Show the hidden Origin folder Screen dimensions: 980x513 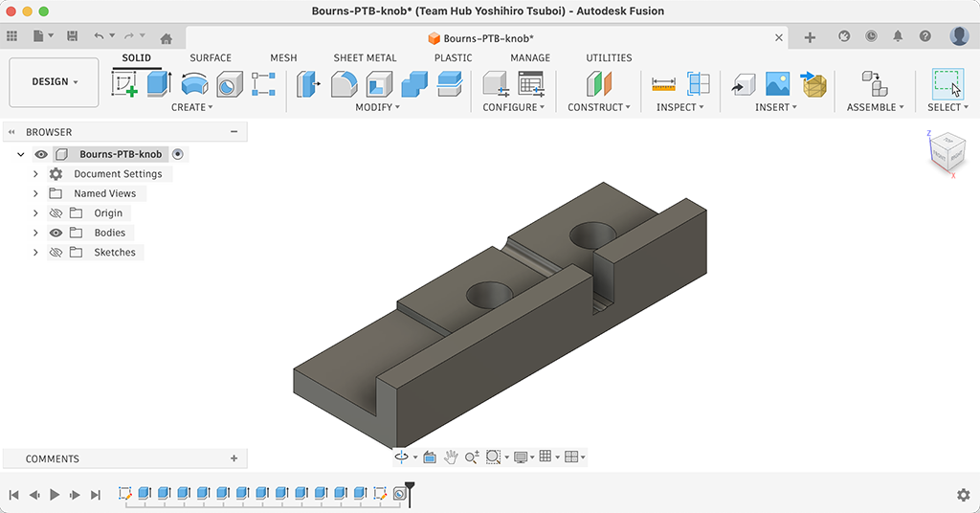(x=56, y=213)
